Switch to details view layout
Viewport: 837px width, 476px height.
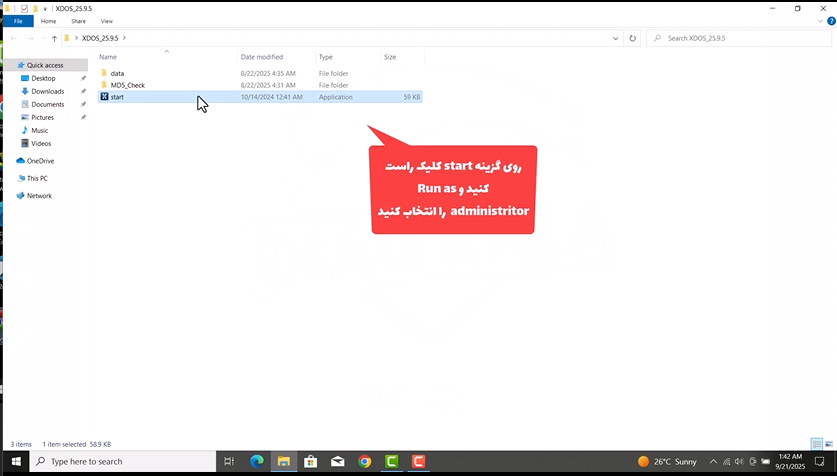(x=817, y=444)
